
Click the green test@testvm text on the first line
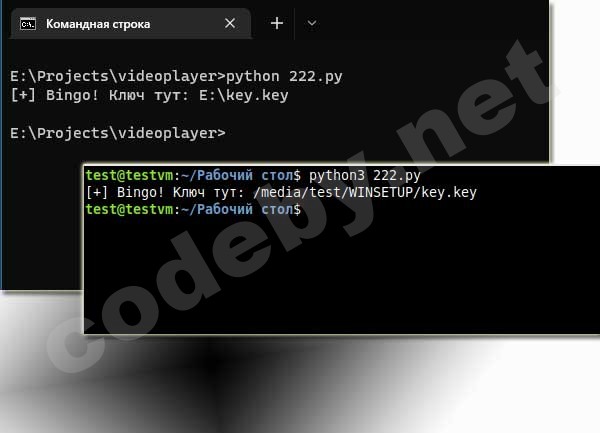coord(129,176)
